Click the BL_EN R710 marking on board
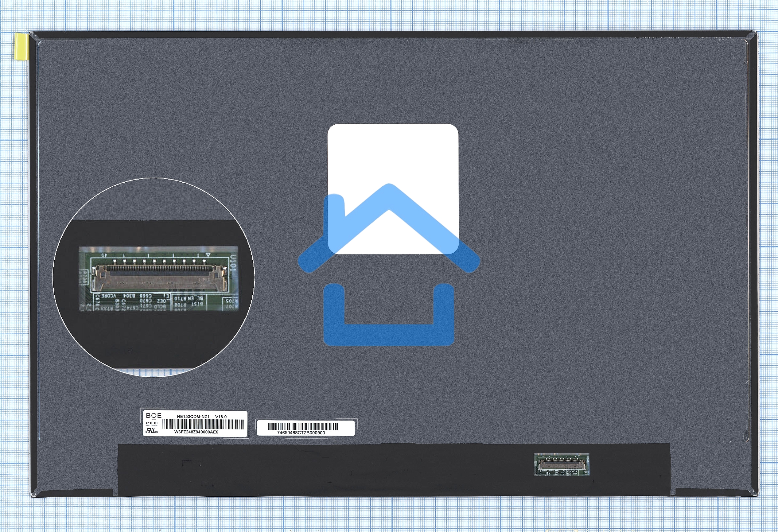Image resolution: width=778 pixels, height=532 pixels. click(x=189, y=298)
